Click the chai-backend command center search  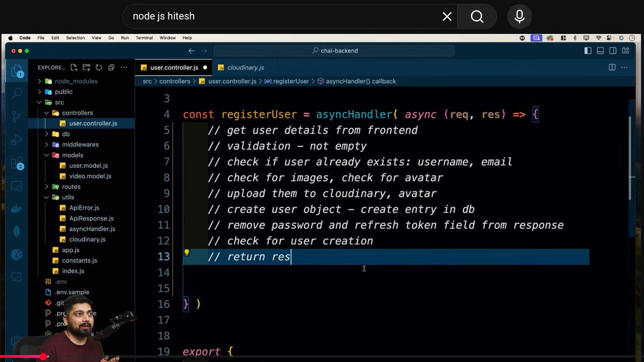pyautogui.click(x=334, y=51)
